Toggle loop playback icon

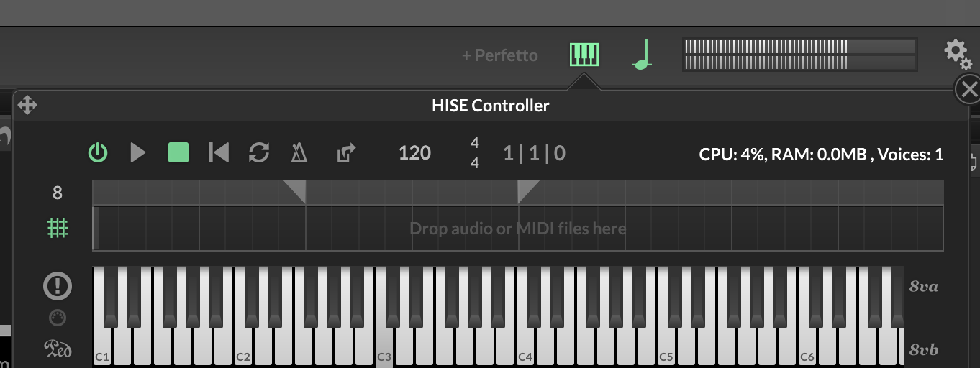pos(259,152)
